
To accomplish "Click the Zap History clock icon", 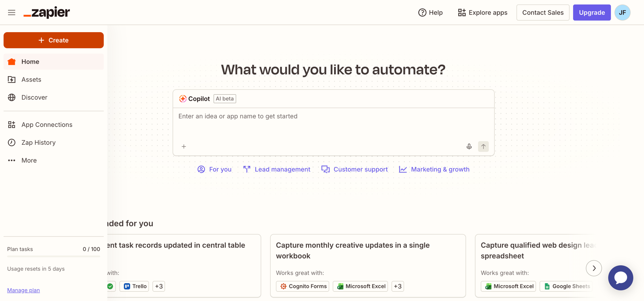I will [x=12, y=142].
